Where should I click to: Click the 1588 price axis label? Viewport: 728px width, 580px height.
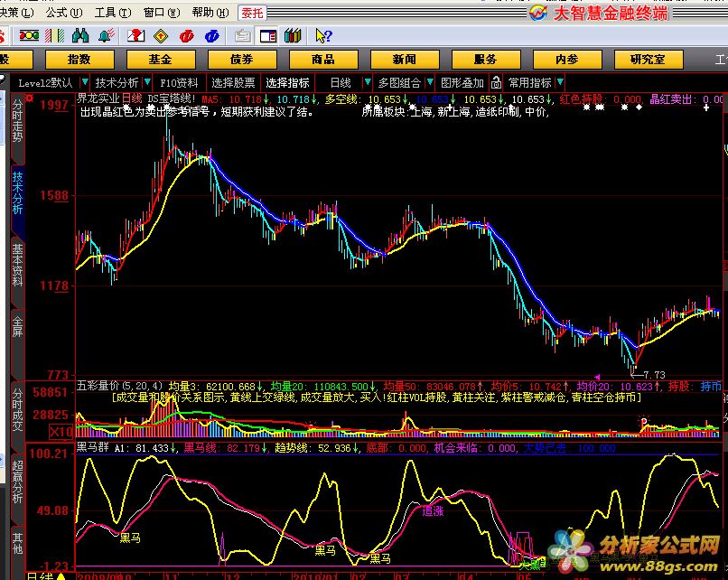54,195
